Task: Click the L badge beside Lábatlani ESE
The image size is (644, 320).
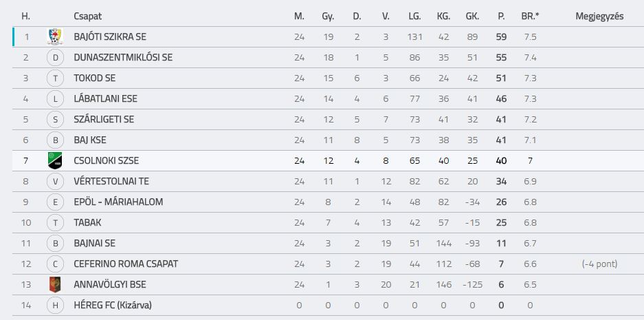Action: pos(55,98)
